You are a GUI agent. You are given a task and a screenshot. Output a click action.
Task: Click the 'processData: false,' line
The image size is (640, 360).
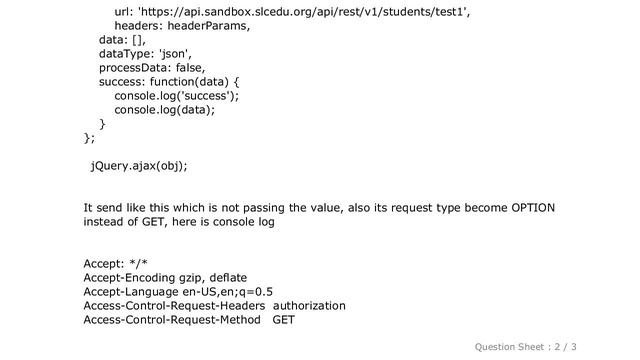tap(152, 68)
